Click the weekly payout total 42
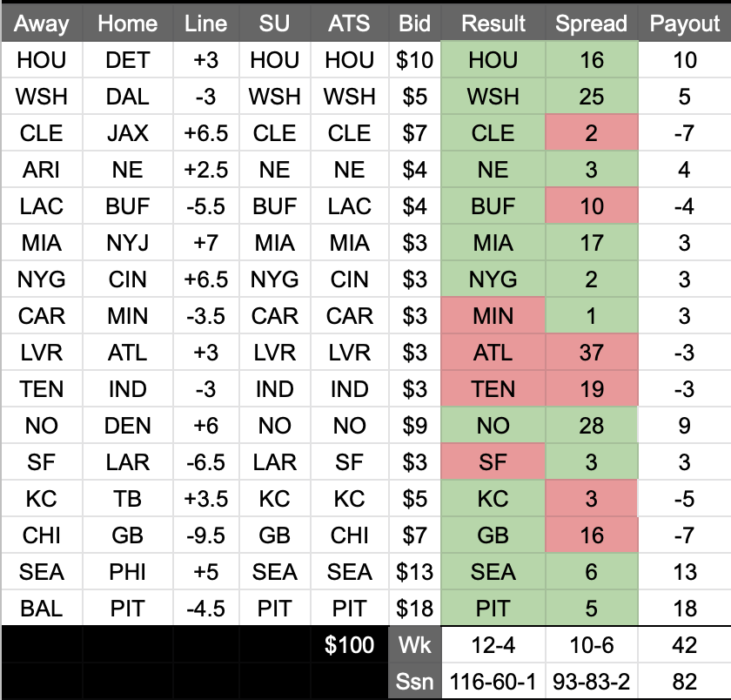Image resolution: width=731 pixels, height=700 pixels. tap(684, 644)
